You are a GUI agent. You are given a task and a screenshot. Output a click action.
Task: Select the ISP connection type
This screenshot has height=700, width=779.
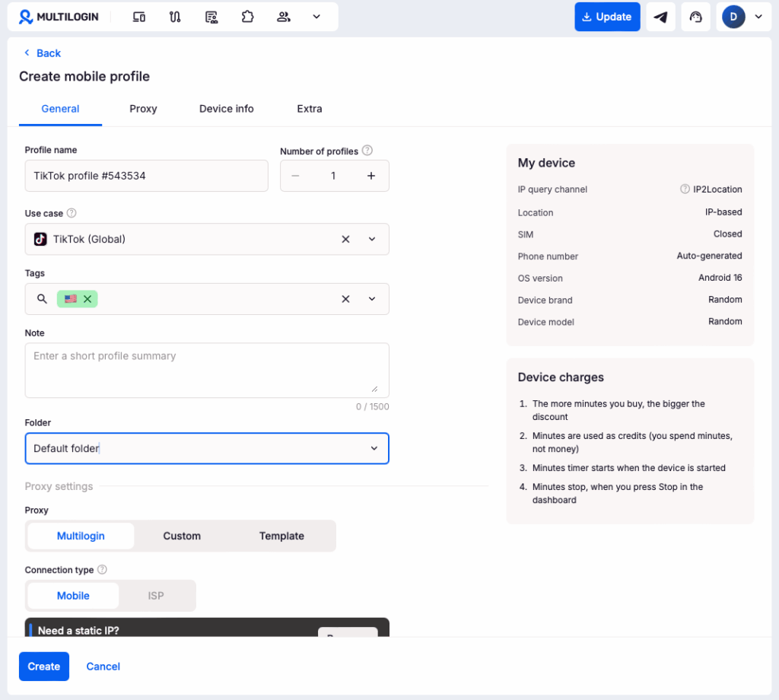[155, 596]
